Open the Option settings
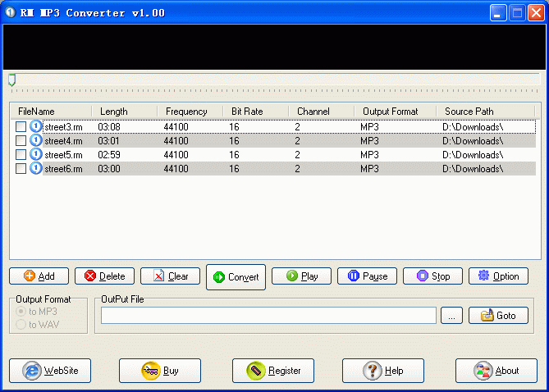This screenshot has width=549, height=392. point(498,276)
